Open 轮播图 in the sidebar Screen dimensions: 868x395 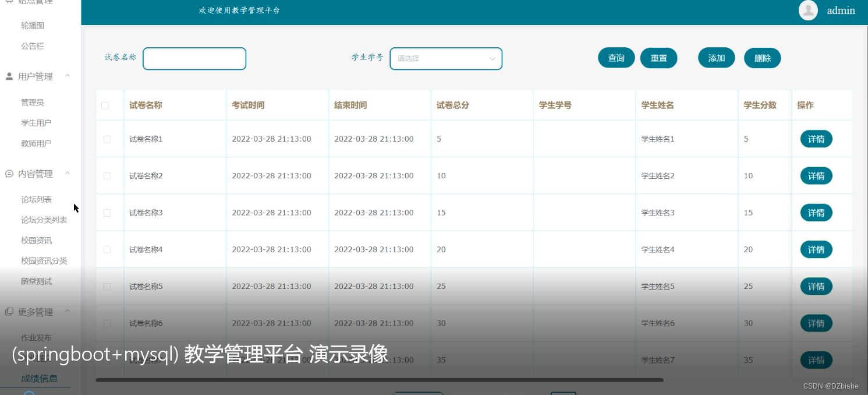click(33, 26)
